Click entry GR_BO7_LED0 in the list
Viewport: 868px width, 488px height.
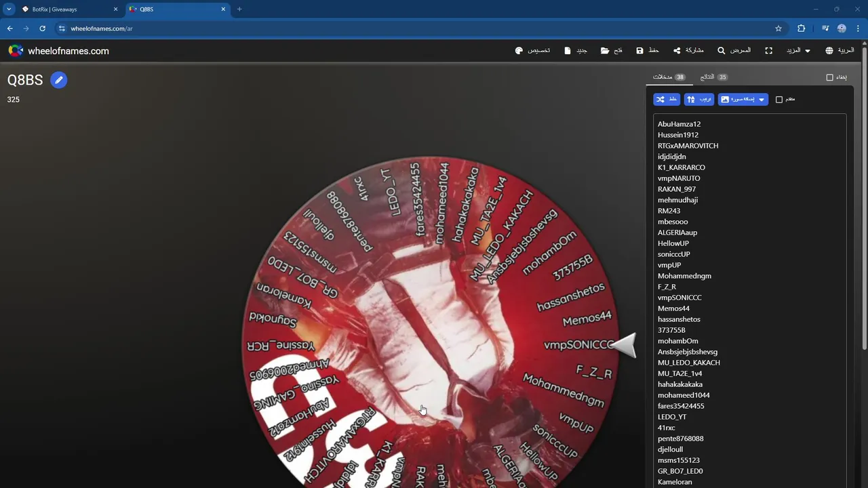[x=680, y=471]
